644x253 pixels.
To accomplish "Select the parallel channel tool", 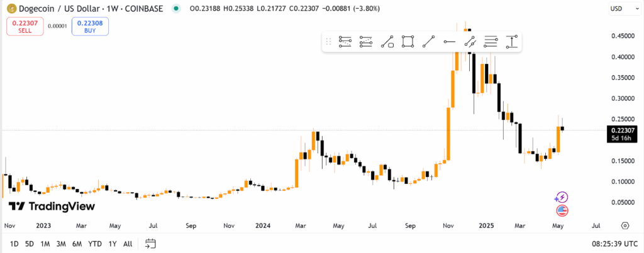I will [x=470, y=42].
